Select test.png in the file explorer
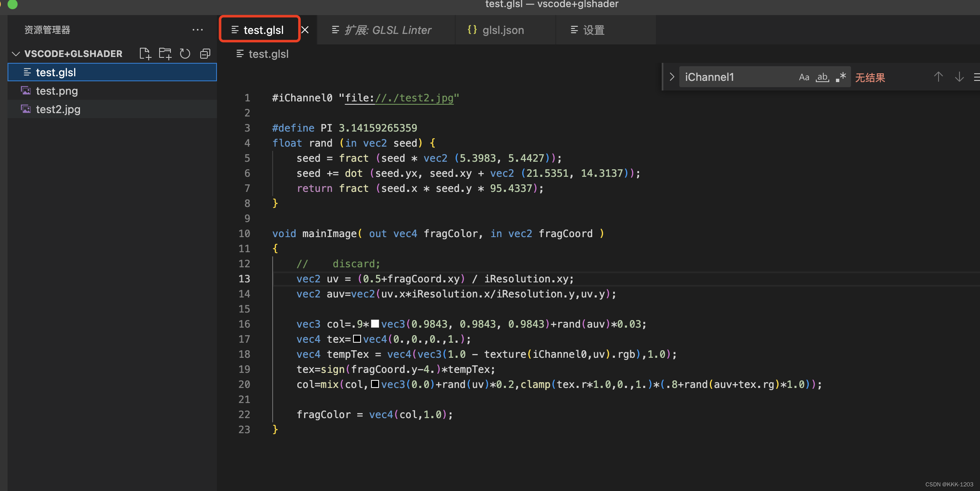The image size is (980, 491). click(57, 91)
